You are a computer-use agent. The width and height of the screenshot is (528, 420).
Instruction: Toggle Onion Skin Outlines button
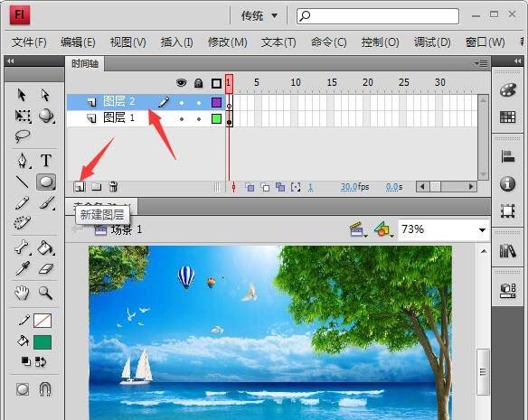coord(265,187)
